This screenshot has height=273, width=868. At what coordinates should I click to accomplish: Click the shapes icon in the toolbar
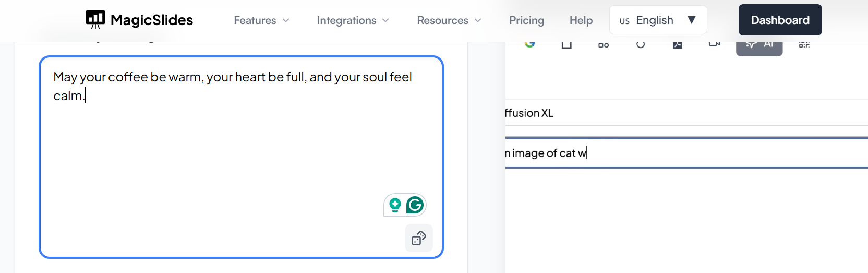[x=604, y=45]
